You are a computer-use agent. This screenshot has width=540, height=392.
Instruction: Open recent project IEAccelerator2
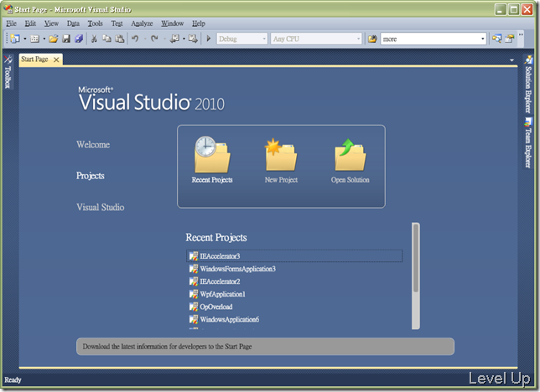(x=220, y=281)
